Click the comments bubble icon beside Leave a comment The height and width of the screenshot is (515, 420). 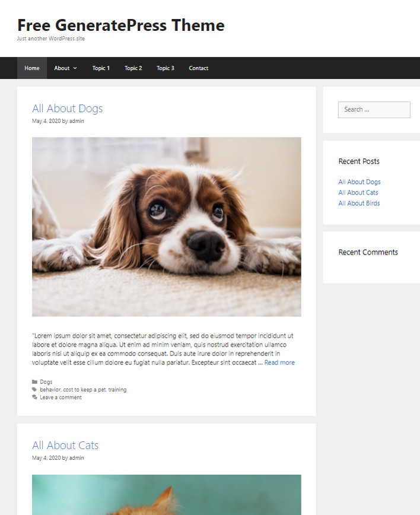[x=34, y=397]
